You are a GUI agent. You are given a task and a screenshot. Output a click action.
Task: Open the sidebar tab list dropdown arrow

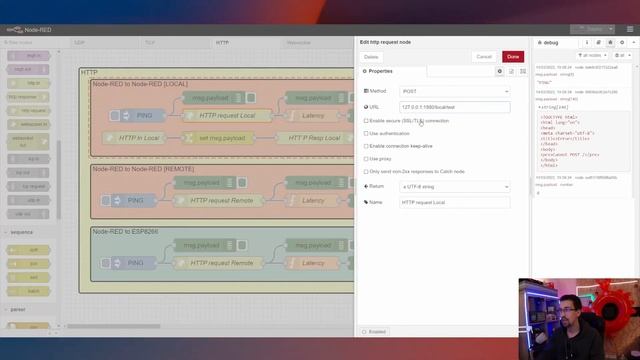pos(634,42)
